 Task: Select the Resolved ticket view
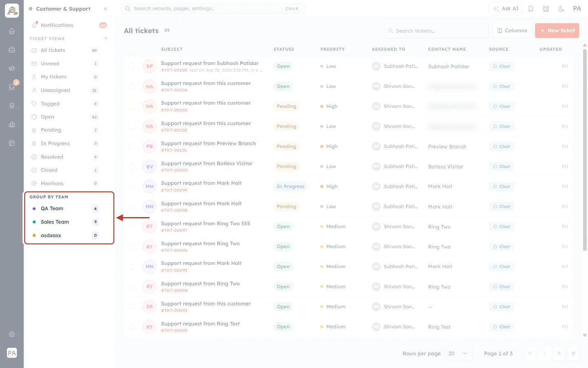pos(65,157)
